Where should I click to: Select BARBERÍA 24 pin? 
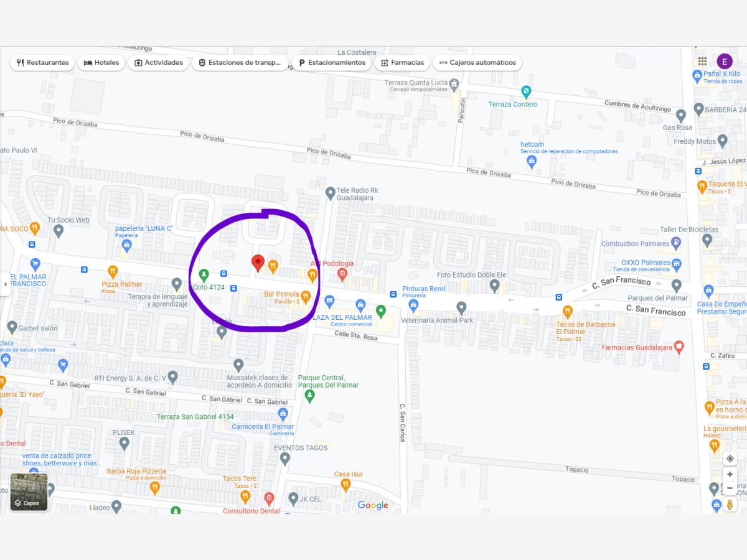(698, 110)
